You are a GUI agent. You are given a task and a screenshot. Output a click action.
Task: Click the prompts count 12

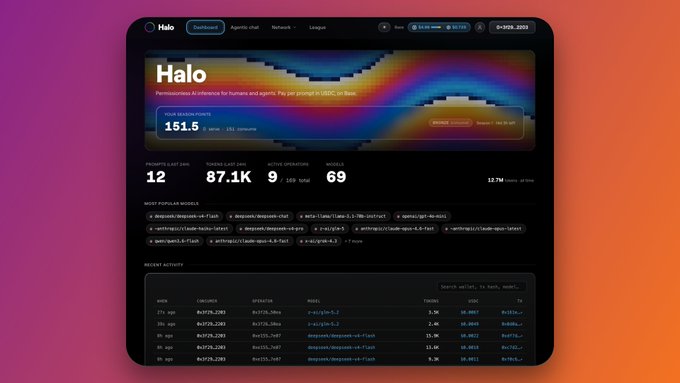(x=156, y=177)
